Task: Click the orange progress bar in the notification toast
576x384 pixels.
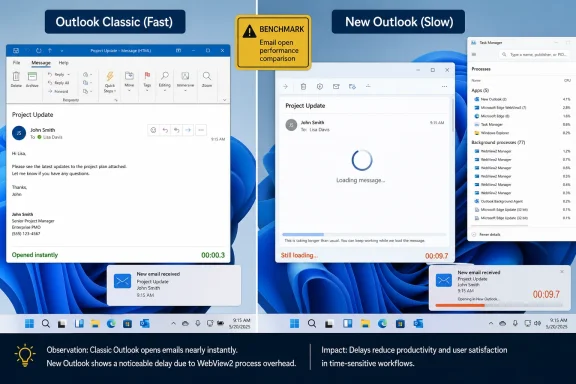Action: 498,305
